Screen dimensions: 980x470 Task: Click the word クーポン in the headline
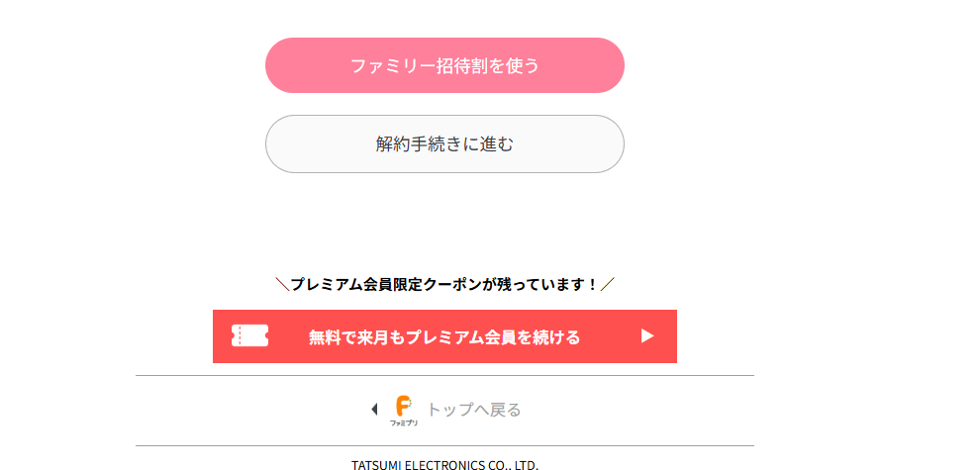[x=448, y=285]
